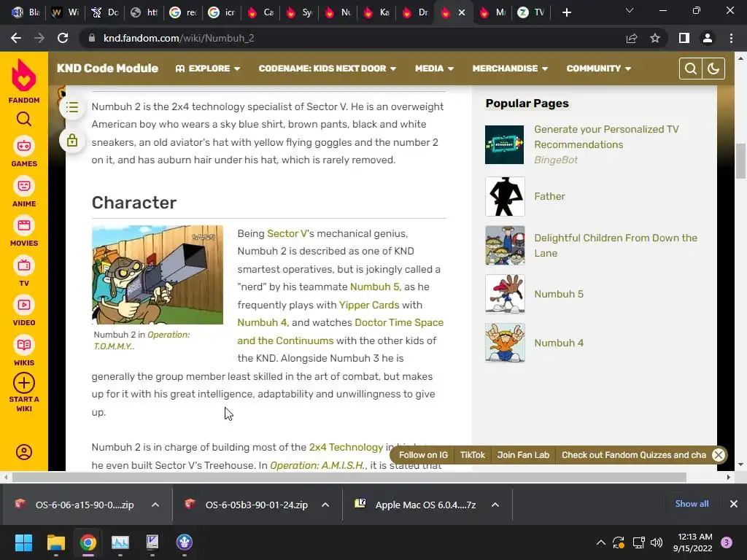Expand the Merchandise menu
The image size is (747, 560).
(510, 69)
